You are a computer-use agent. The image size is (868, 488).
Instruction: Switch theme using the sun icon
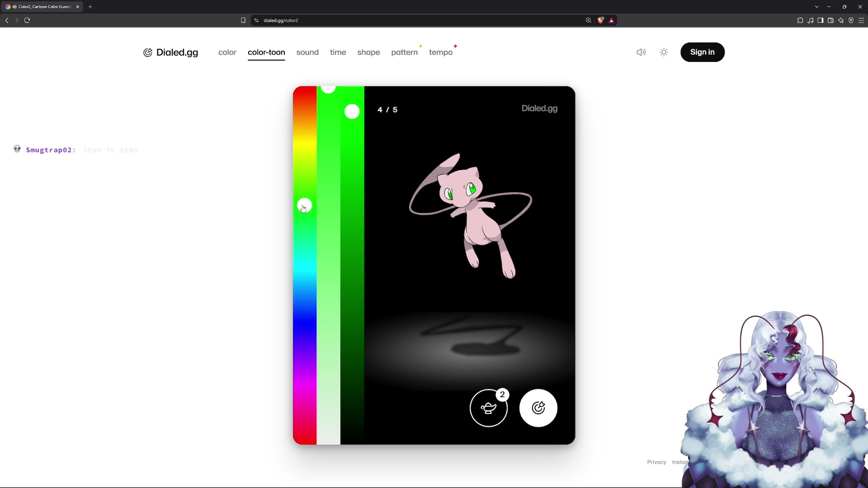tap(664, 52)
